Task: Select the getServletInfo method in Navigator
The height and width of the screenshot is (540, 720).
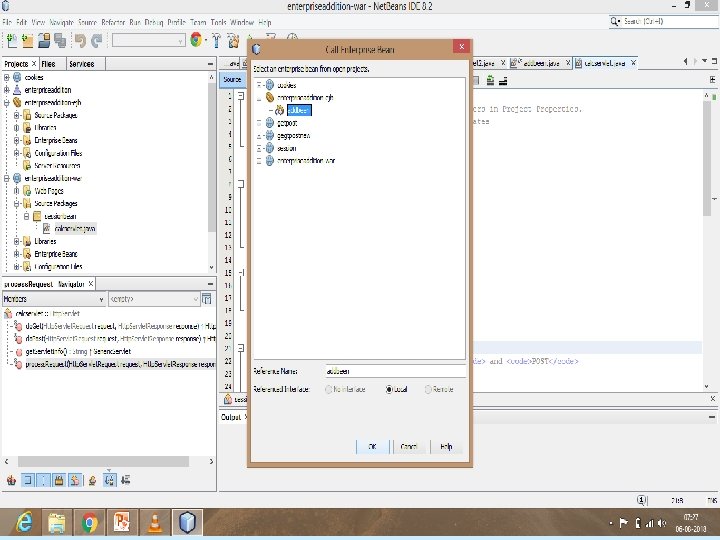Action: coord(79,352)
